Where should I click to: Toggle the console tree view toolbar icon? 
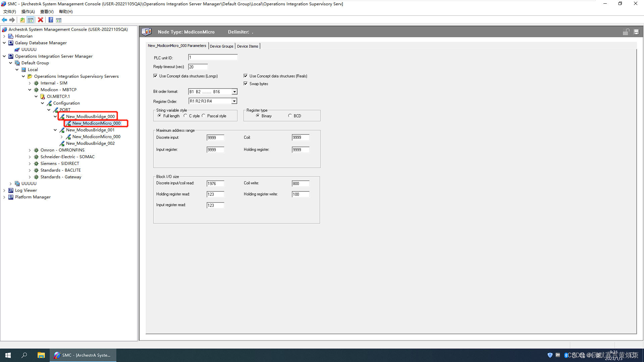[31, 20]
